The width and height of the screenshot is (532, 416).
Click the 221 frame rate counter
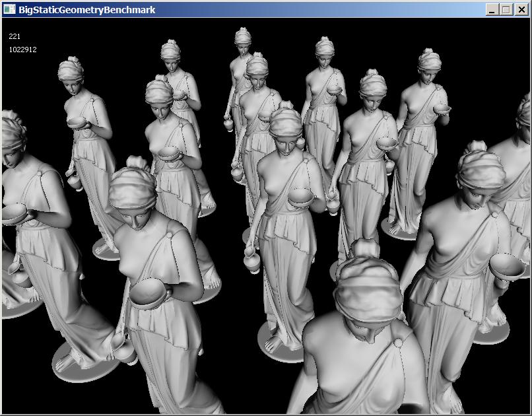coord(15,37)
